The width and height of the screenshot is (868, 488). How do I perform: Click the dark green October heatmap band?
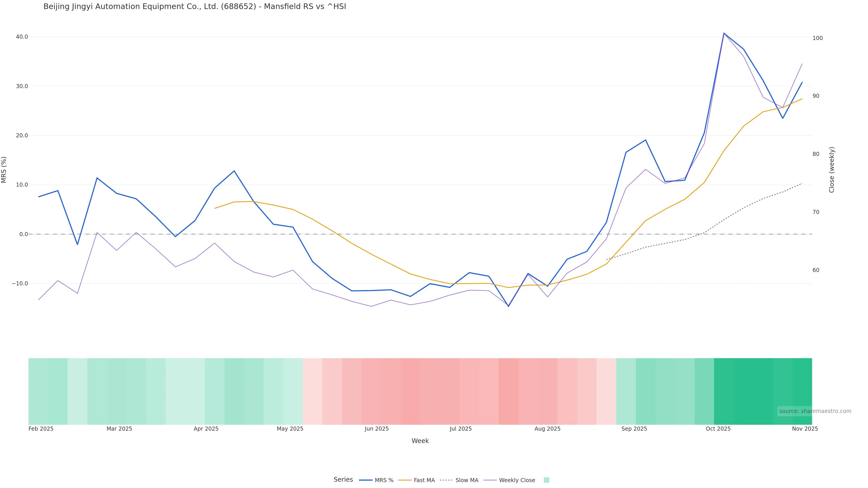click(x=743, y=391)
